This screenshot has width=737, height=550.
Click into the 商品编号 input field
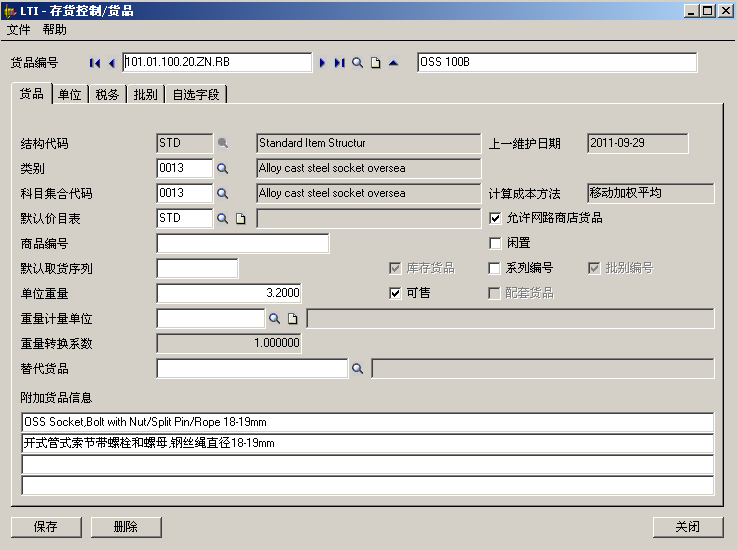[x=243, y=243]
